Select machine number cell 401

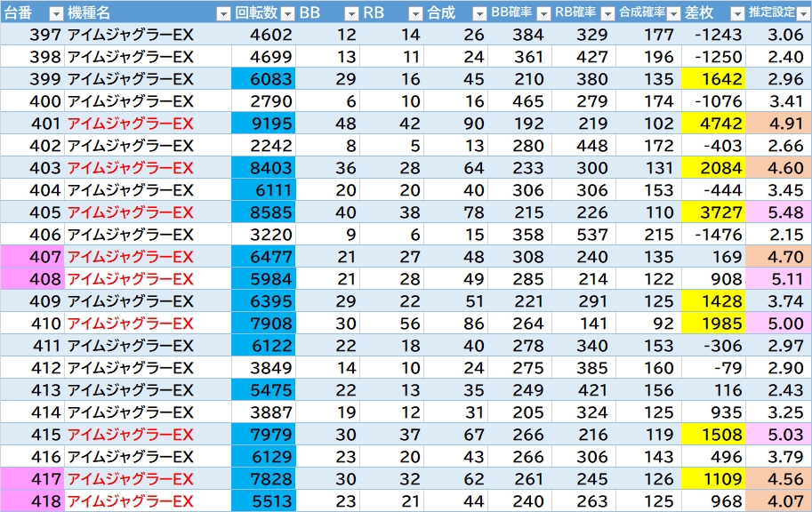point(32,124)
